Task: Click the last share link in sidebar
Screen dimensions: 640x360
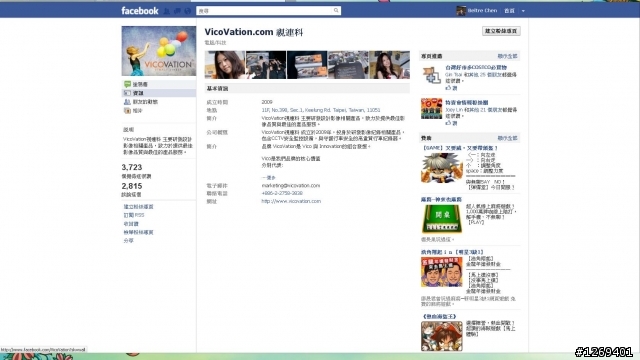Action: pos(129,241)
